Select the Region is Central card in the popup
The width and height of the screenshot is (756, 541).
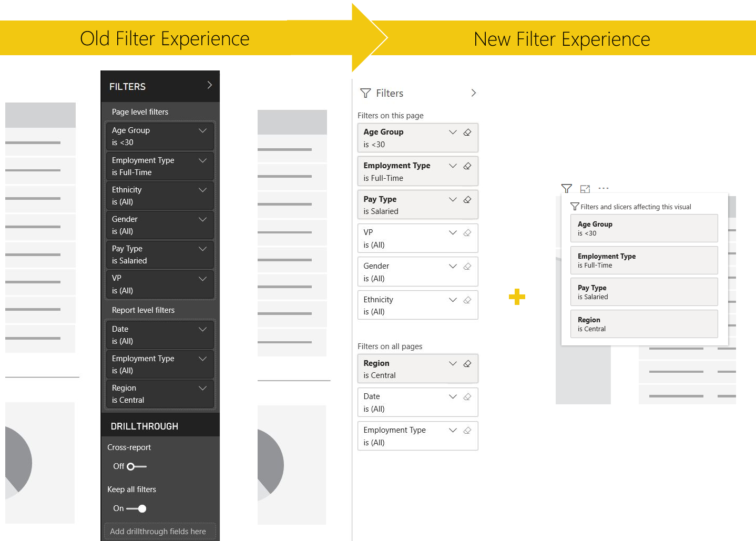pos(643,324)
